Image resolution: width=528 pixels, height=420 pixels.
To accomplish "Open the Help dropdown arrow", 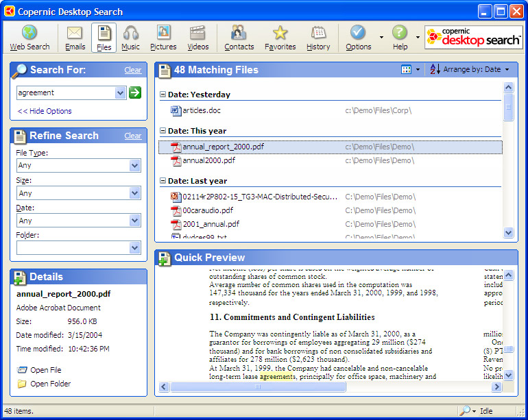I will (418, 37).
